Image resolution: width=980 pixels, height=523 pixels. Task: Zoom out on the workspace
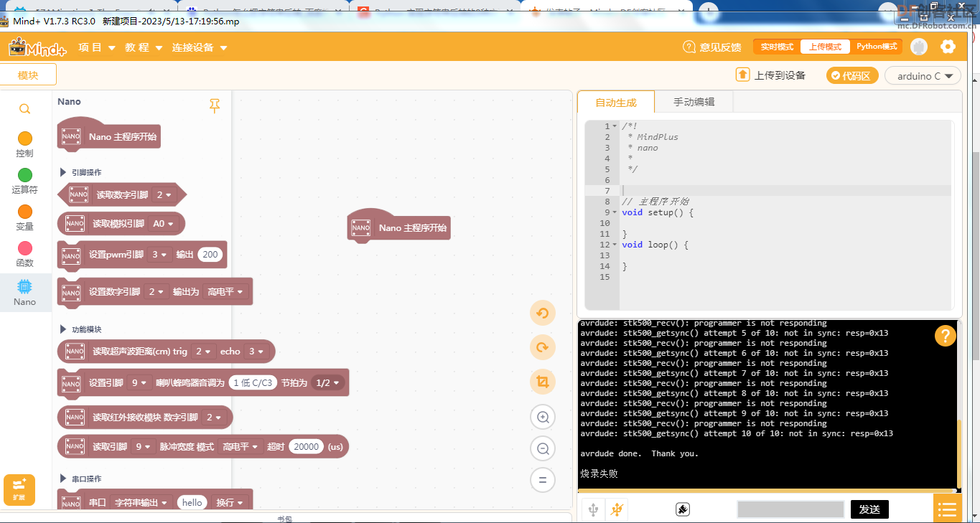543,449
